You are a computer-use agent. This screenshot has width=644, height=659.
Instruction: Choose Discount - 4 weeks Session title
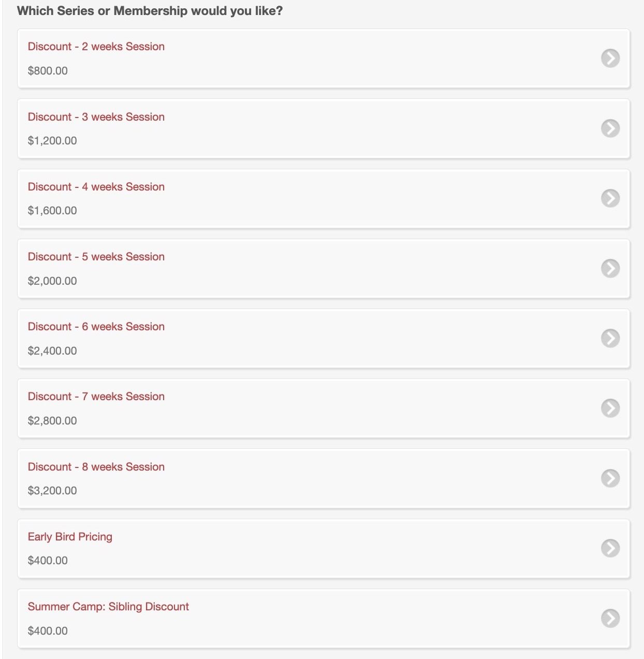click(96, 187)
